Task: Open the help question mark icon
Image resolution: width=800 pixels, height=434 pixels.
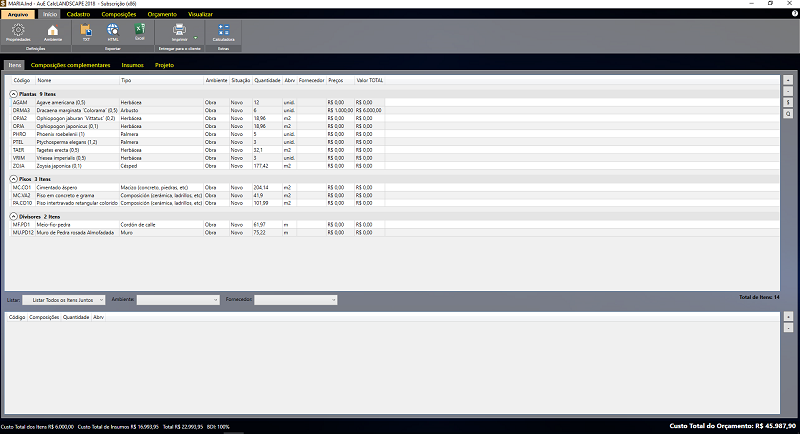Action: pyautogui.click(x=794, y=14)
